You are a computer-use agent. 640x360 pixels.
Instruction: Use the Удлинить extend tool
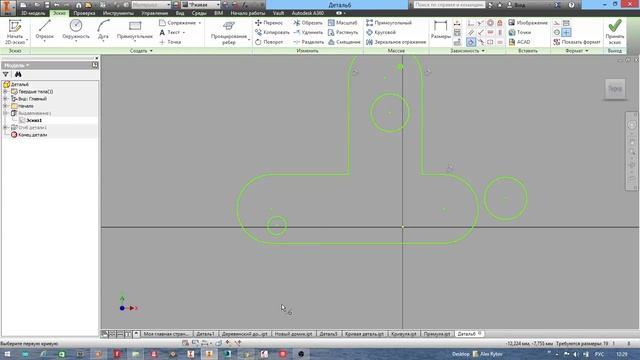(308, 32)
